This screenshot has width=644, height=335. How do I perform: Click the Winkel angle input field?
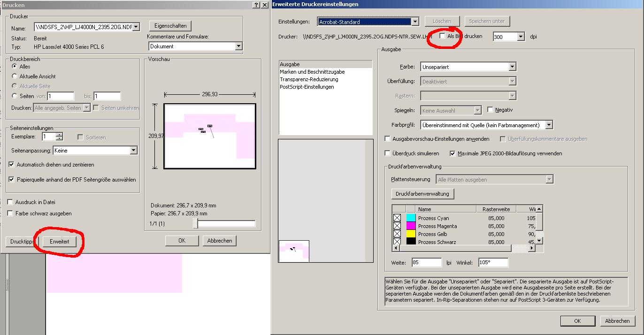click(493, 262)
